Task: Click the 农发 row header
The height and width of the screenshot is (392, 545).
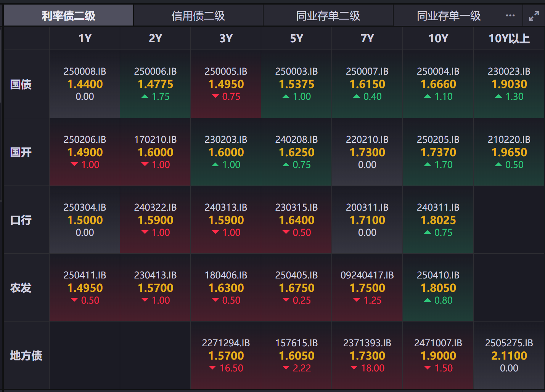Action: (x=21, y=288)
